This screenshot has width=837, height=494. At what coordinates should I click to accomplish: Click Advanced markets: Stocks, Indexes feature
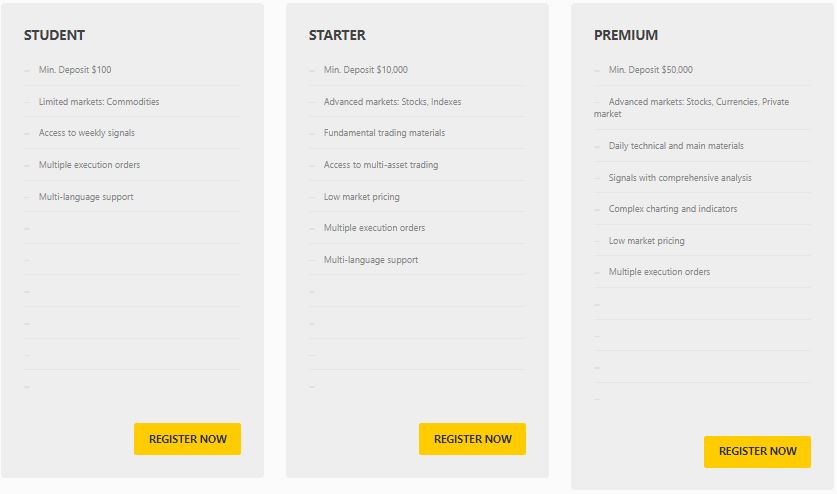392,101
